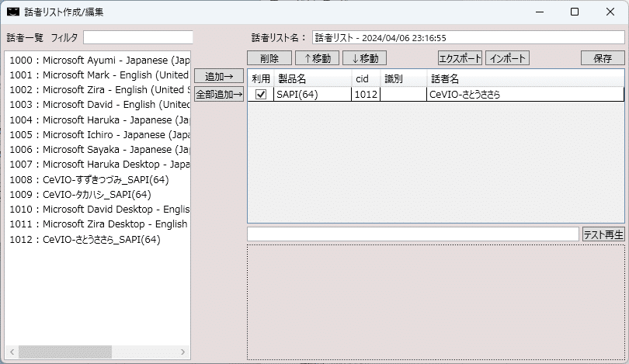Click the app icon in the title bar

pyautogui.click(x=13, y=12)
